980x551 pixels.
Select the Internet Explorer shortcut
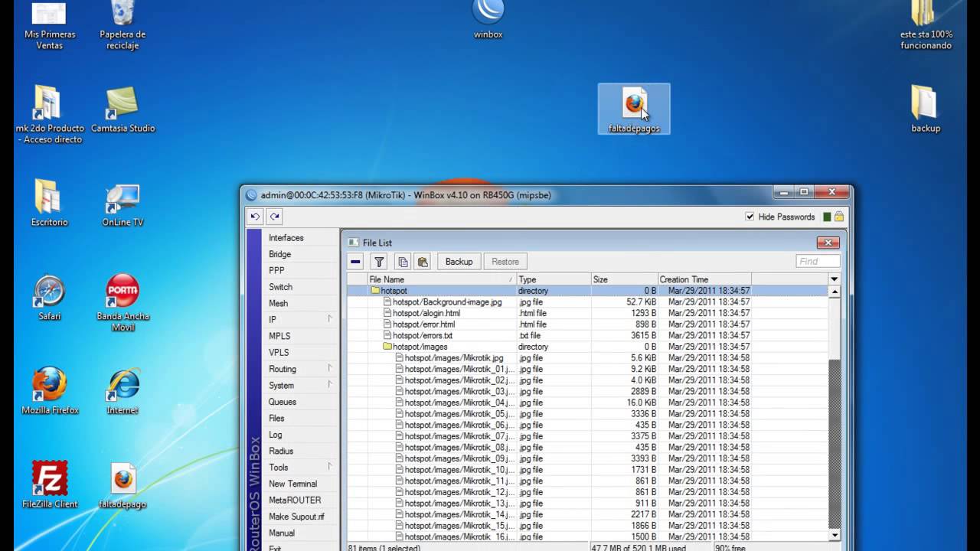click(122, 390)
